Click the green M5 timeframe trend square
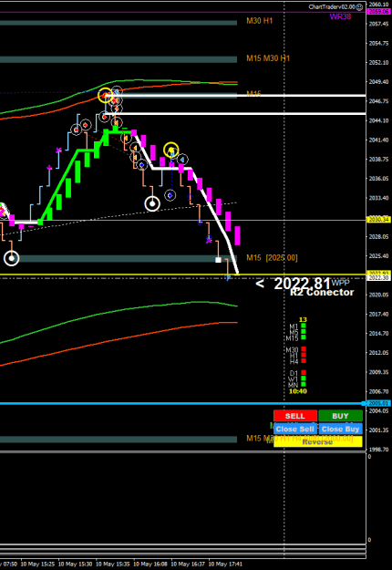Image resolution: width=392 pixels, height=570 pixels. (x=304, y=332)
